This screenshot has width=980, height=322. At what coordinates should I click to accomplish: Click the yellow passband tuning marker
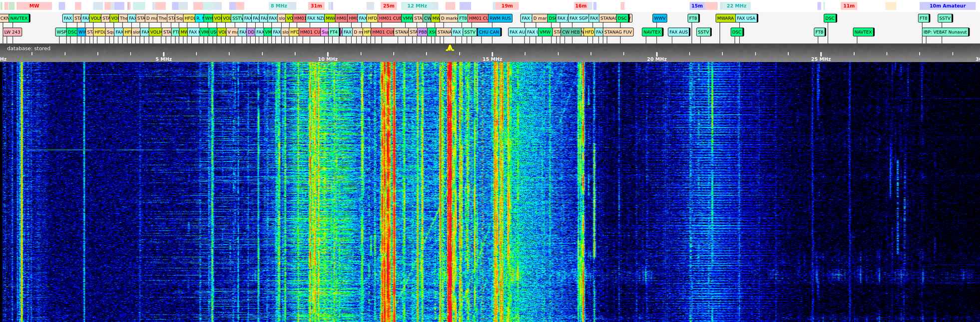(450, 48)
